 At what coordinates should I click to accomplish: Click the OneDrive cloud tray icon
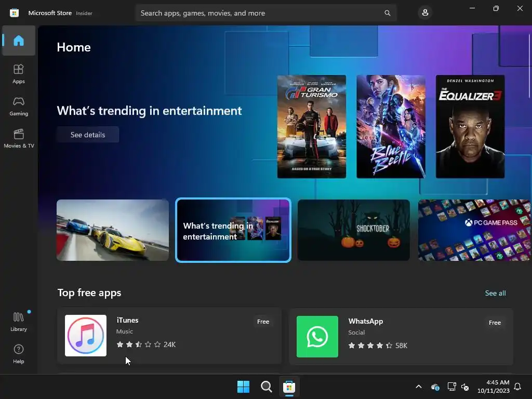[435, 387]
